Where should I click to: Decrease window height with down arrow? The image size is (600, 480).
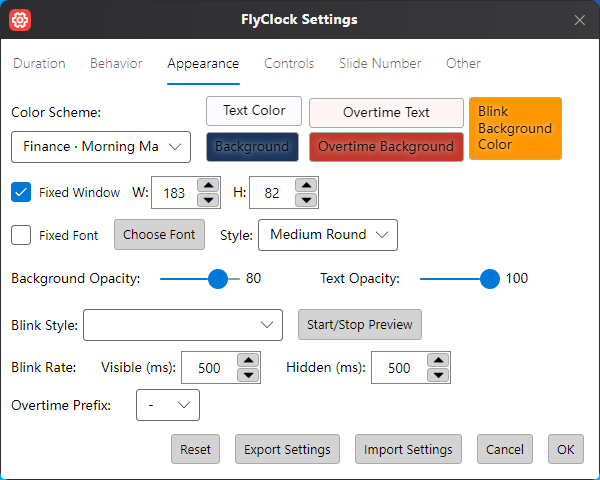[x=306, y=200]
